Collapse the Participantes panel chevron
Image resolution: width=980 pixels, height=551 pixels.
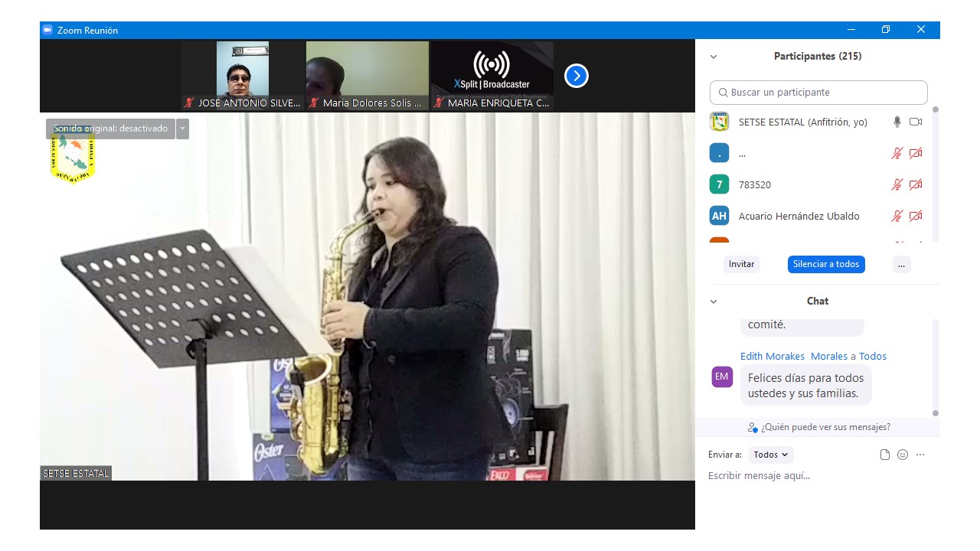[714, 57]
